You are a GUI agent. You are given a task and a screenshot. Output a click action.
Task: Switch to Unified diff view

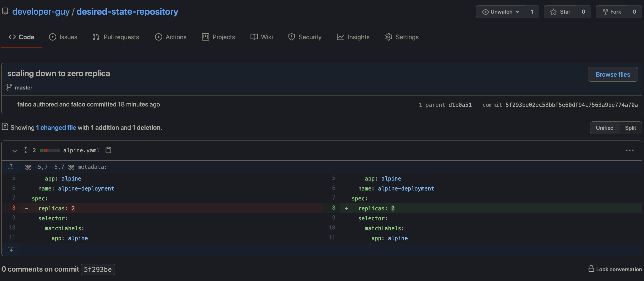click(x=604, y=128)
